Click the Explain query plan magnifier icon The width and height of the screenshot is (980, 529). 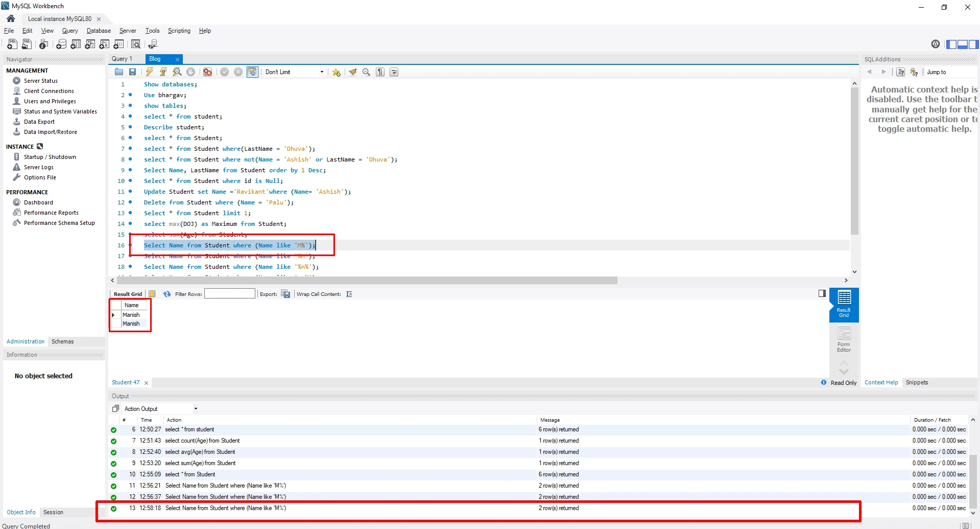pyautogui.click(x=177, y=72)
